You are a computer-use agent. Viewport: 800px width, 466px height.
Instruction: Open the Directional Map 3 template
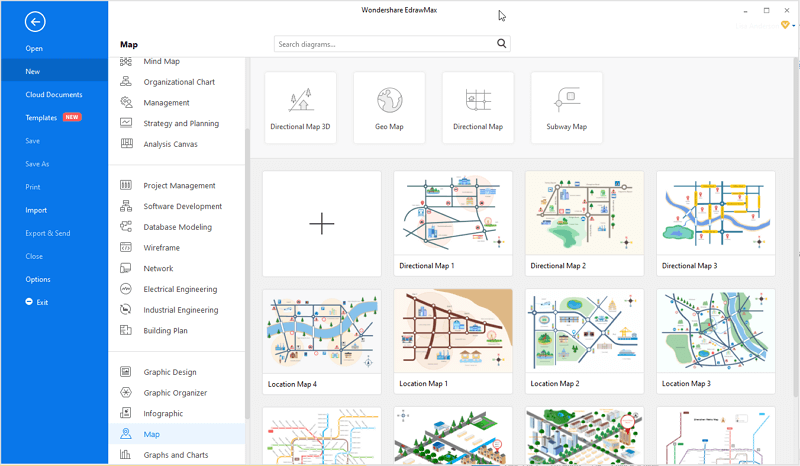716,224
